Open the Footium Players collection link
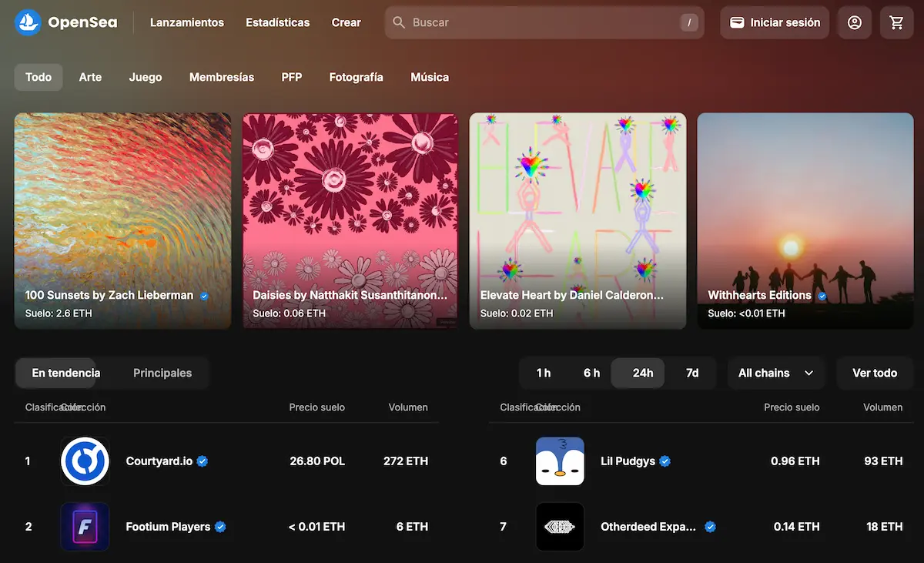924x563 pixels. pyautogui.click(x=168, y=527)
